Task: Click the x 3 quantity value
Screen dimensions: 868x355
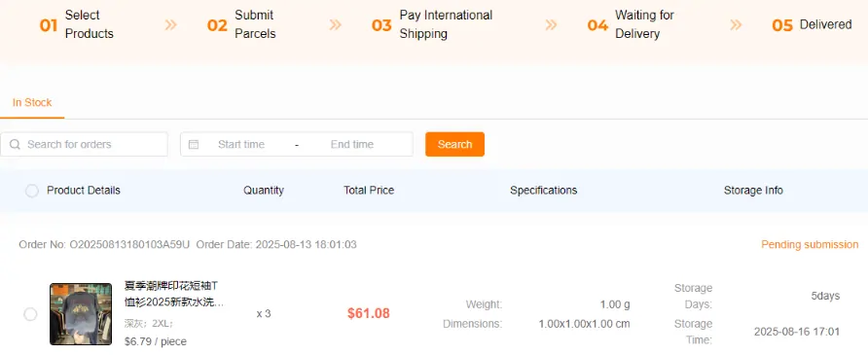Action: pos(264,314)
